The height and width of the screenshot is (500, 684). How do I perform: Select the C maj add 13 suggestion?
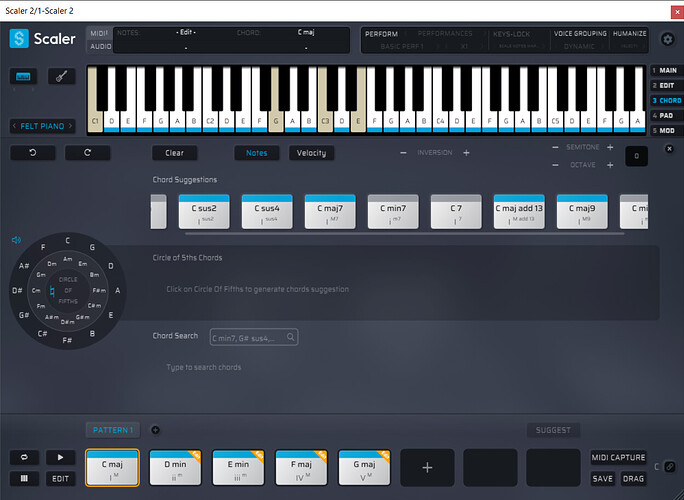[519, 212]
